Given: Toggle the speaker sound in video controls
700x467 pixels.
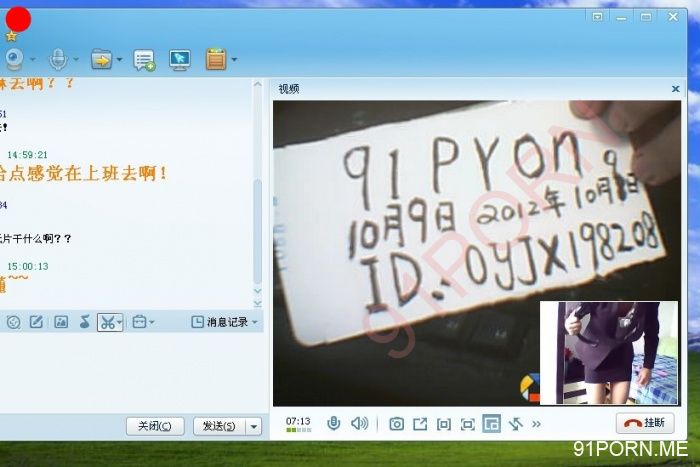Looking at the screenshot, I should coord(359,424).
